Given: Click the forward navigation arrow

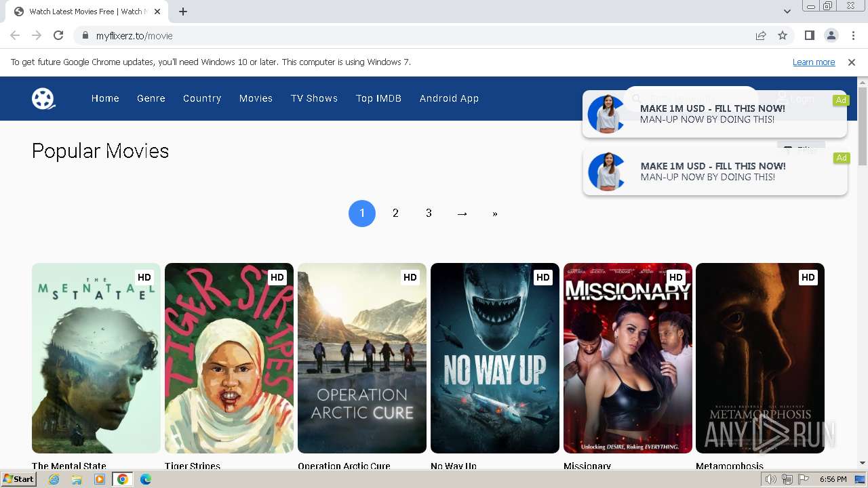Looking at the screenshot, I should click(37, 36).
